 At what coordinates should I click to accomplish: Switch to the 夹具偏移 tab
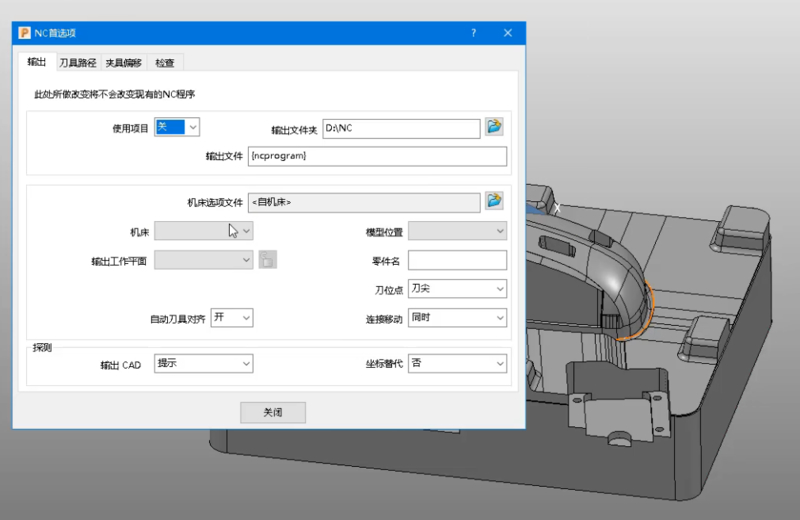coord(123,63)
